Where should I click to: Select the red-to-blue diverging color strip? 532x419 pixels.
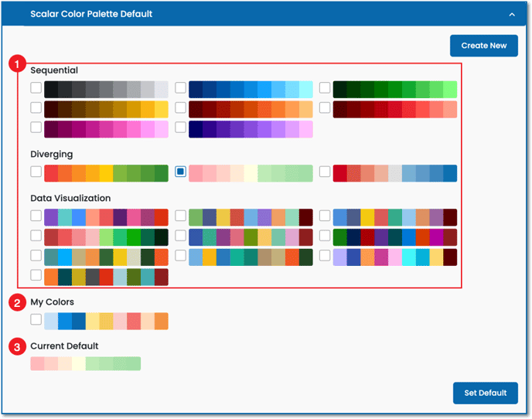[395, 173]
